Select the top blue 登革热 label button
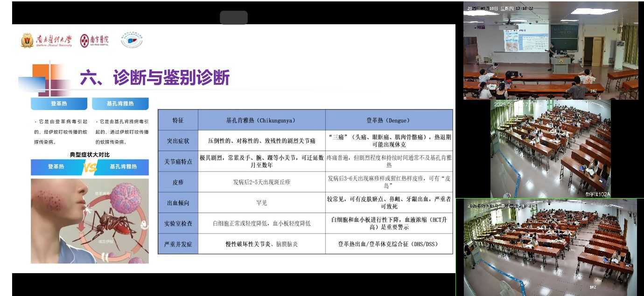This screenshot has height=296, width=644. [x=59, y=103]
